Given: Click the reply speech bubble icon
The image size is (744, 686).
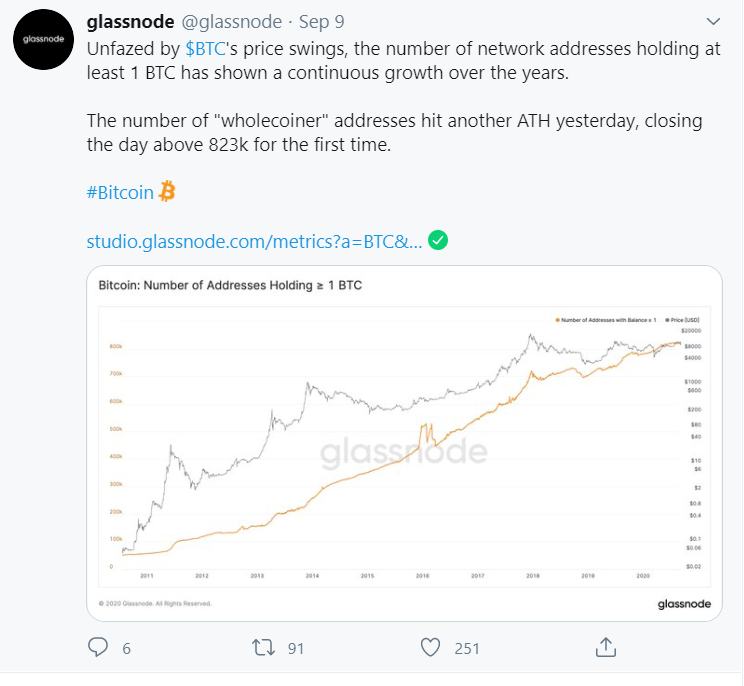Looking at the screenshot, I should [97, 647].
